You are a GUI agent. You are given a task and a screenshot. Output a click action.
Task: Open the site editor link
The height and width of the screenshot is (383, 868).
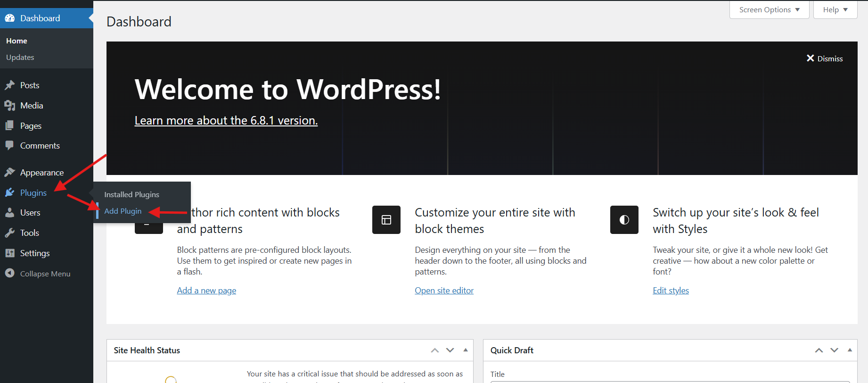pyautogui.click(x=444, y=291)
